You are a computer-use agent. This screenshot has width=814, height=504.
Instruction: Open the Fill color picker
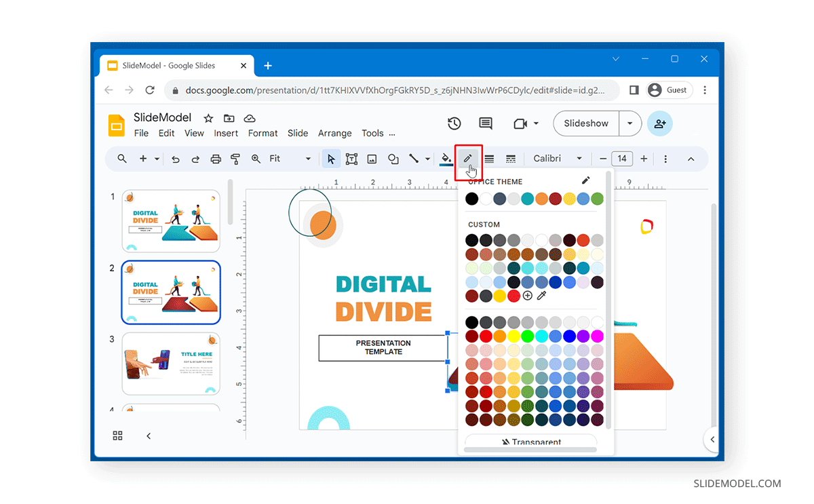(x=445, y=158)
